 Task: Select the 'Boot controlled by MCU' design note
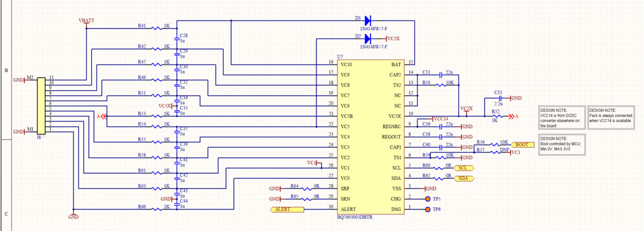click(x=562, y=144)
